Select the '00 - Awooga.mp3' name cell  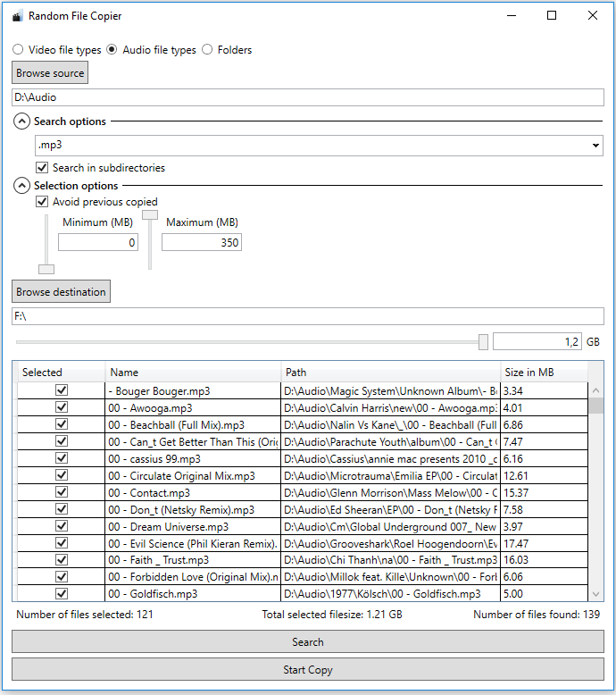click(193, 407)
